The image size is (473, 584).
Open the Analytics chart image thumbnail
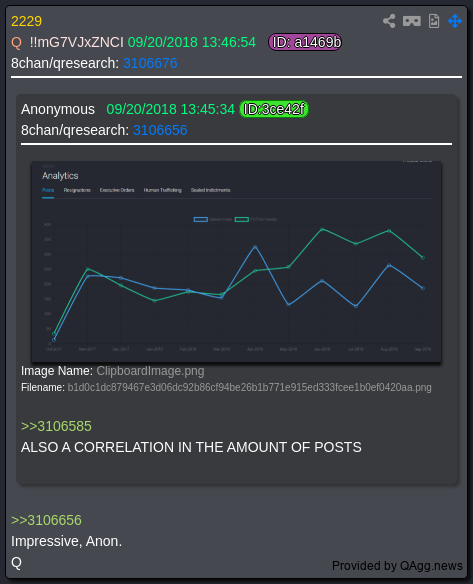coord(236,261)
